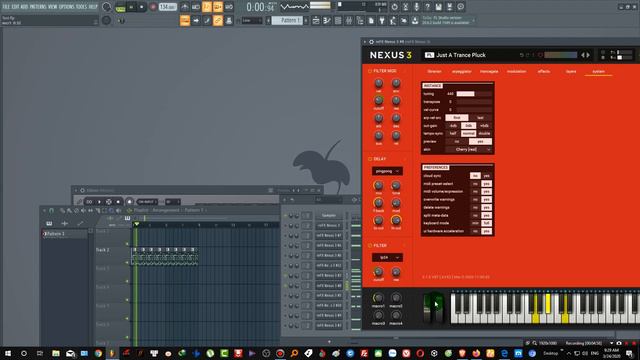Screen dimensions: 640x360
Task: Click the main volume knob next to menu
Action: pyautogui.click(x=107, y=7)
